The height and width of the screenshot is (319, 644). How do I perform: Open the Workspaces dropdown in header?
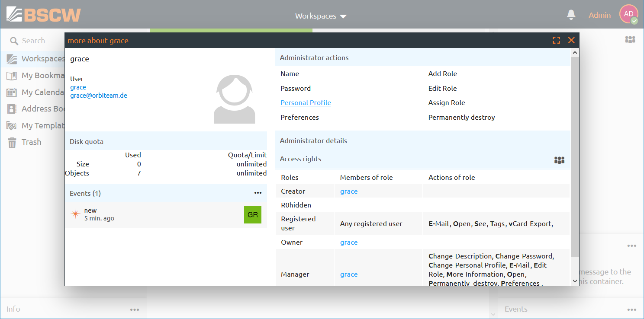click(321, 16)
